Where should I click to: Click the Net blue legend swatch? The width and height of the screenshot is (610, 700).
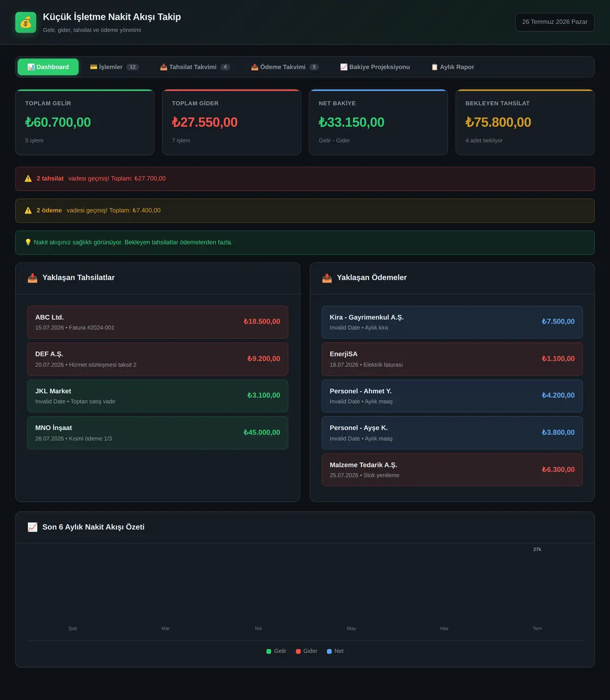[329, 651]
